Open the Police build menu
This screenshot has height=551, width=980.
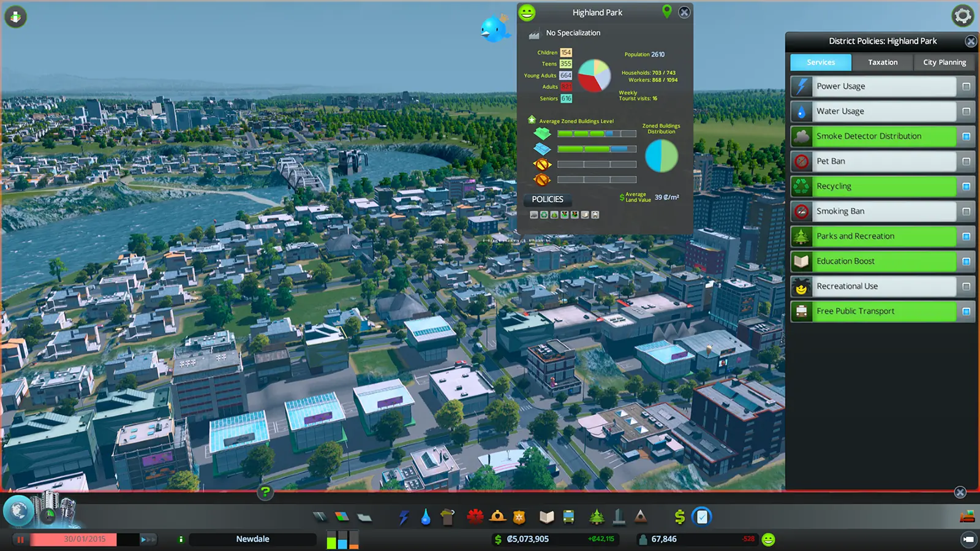(519, 517)
